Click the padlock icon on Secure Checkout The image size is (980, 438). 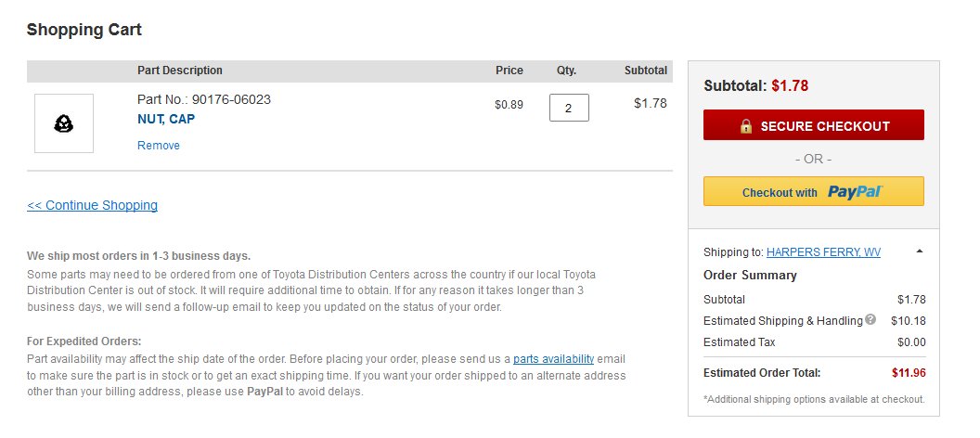pyautogui.click(x=745, y=126)
